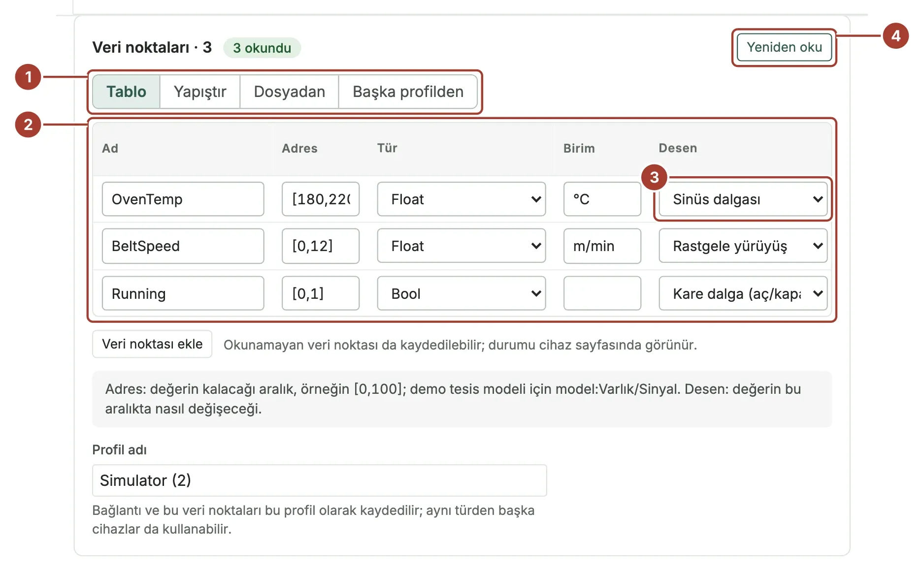Open the BeltSpeed Float type dropdown
Viewport: 924px width, 572px height.
462,246
